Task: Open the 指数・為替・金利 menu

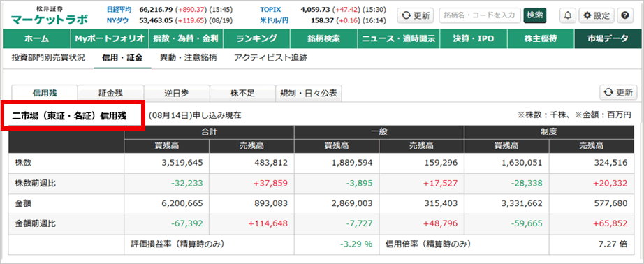Action: point(186,39)
